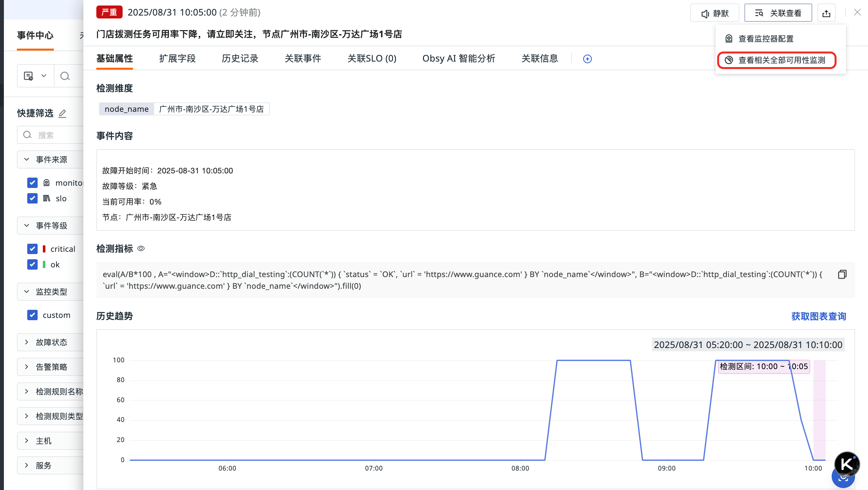
Task: Click the search magnifier icon in sidebar toolbar
Action: (65, 76)
